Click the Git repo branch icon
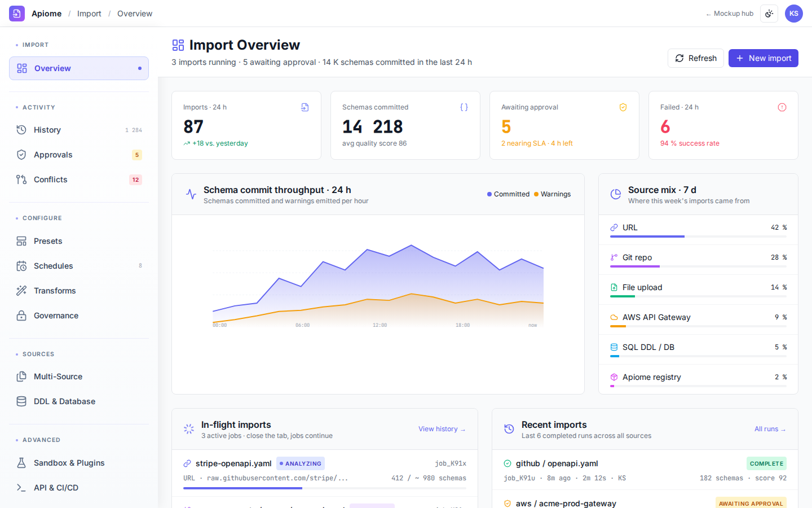 [614, 257]
